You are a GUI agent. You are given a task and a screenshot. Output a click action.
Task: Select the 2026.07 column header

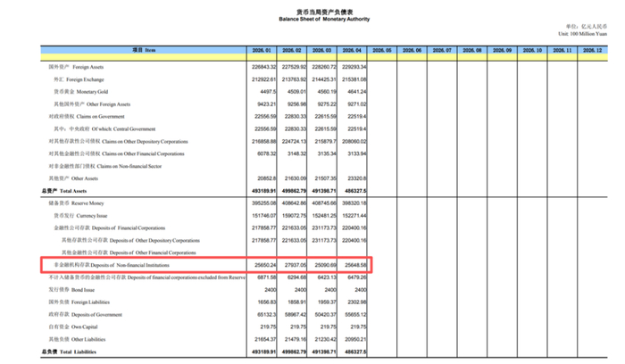tap(442, 50)
